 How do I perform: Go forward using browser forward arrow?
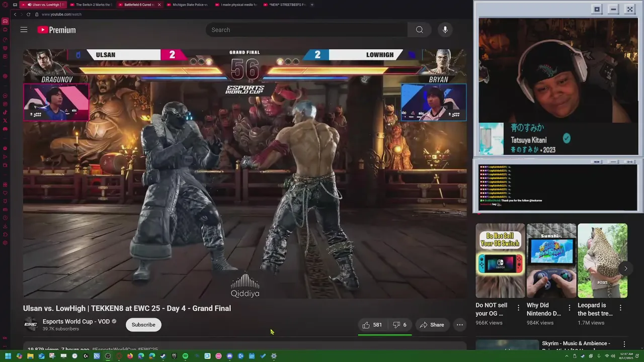(x=21, y=15)
